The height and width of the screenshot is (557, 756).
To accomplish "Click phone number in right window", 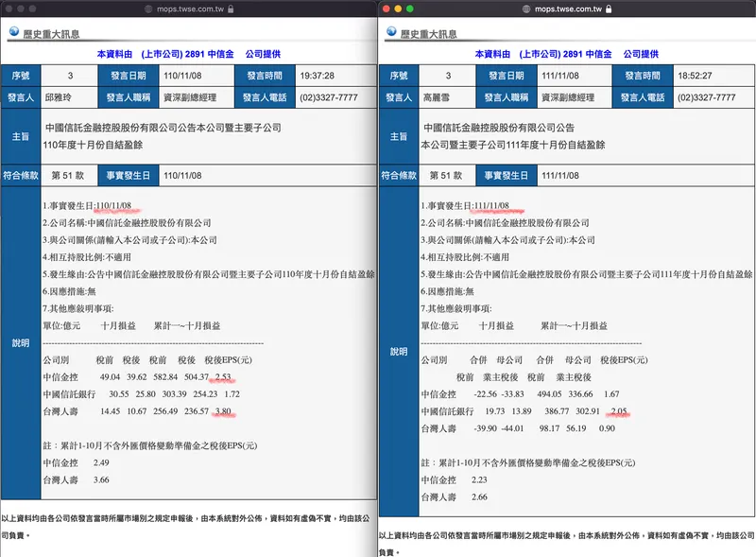I will [706, 97].
